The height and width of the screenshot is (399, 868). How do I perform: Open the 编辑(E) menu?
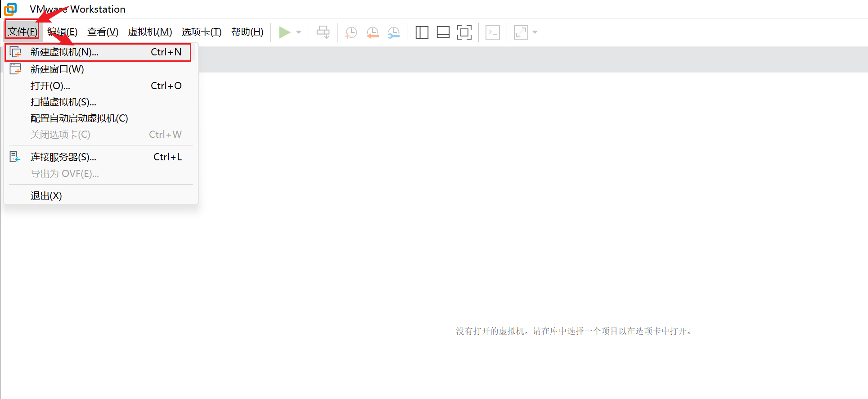(x=63, y=32)
